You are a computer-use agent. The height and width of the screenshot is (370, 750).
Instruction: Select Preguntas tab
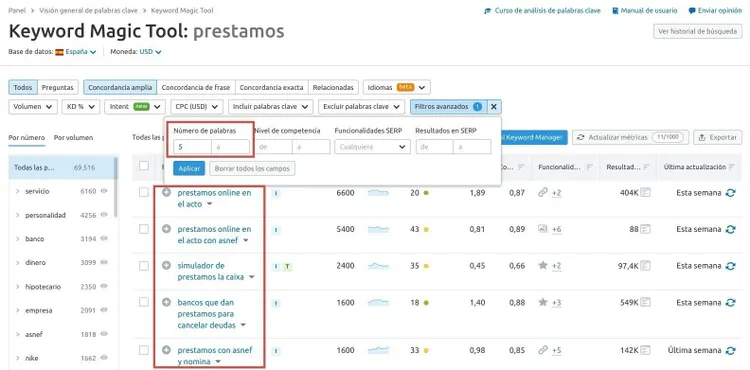click(57, 87)
